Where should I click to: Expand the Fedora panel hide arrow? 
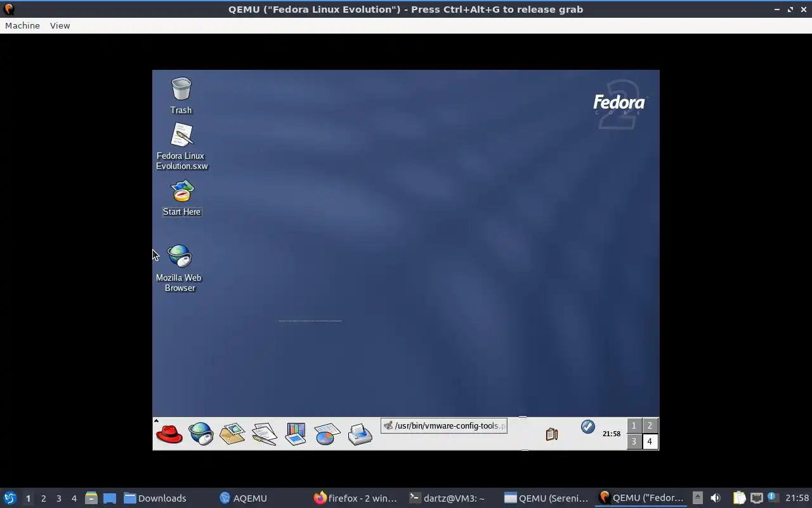pyautogui.click(x=156, y=420)
